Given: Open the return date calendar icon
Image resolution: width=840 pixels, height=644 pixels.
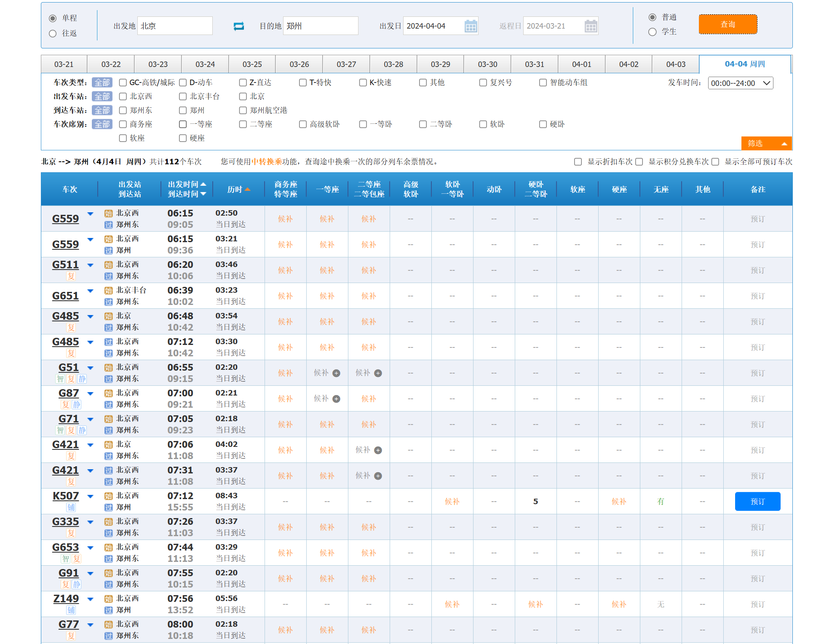Looking at the screenshot, I should pyautogui.click(x=591, y=26).
